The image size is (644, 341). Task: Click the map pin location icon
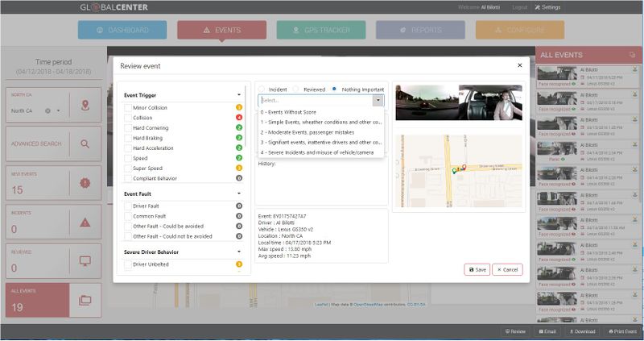point(85,106)
